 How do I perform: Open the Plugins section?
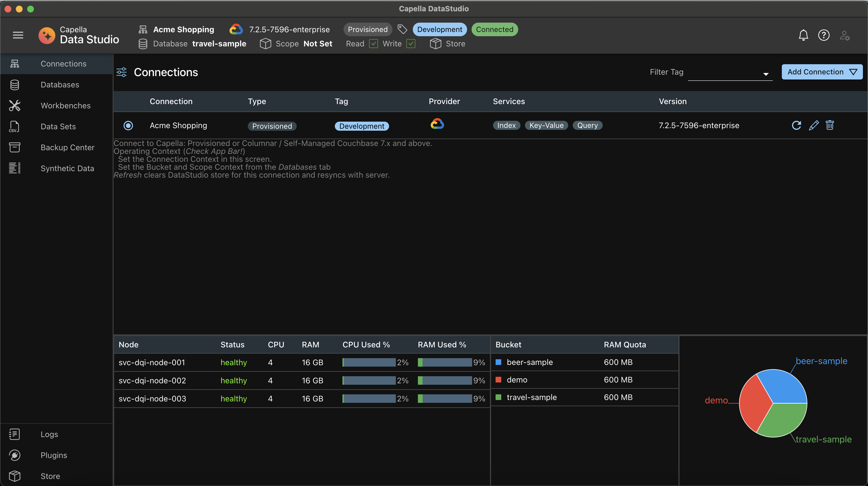click(x=54, y=455)
